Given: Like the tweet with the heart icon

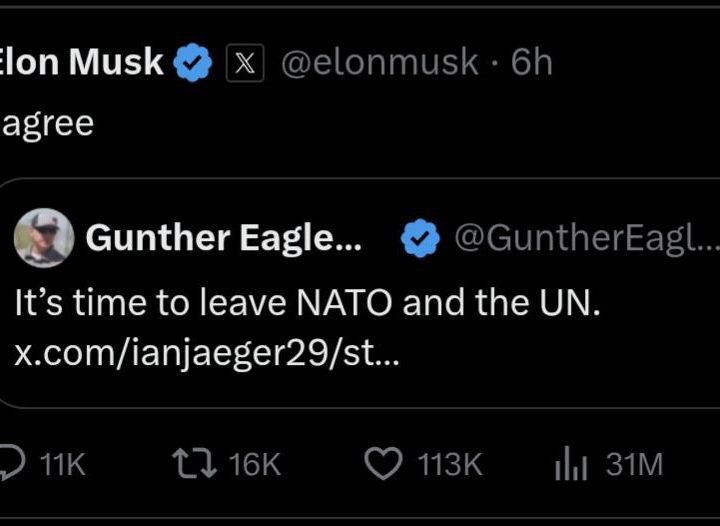Looking at the screenshot, I should tap(381, 463).
